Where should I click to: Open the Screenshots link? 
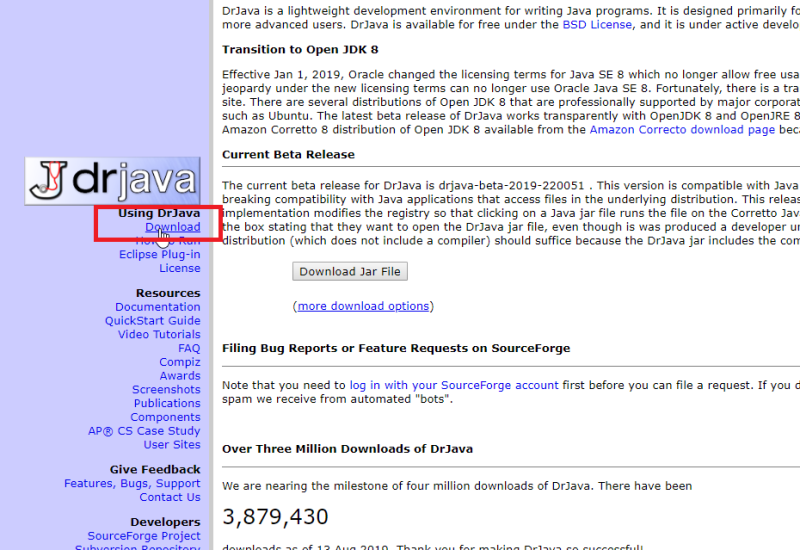166,389
